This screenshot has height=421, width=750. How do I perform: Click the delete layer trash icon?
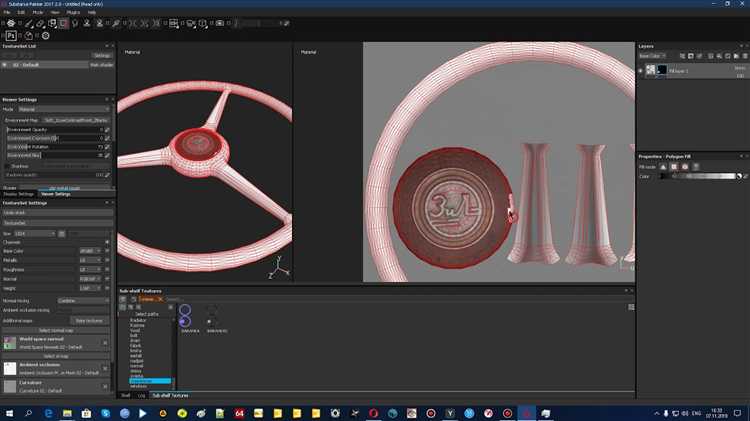pos(745,56)
